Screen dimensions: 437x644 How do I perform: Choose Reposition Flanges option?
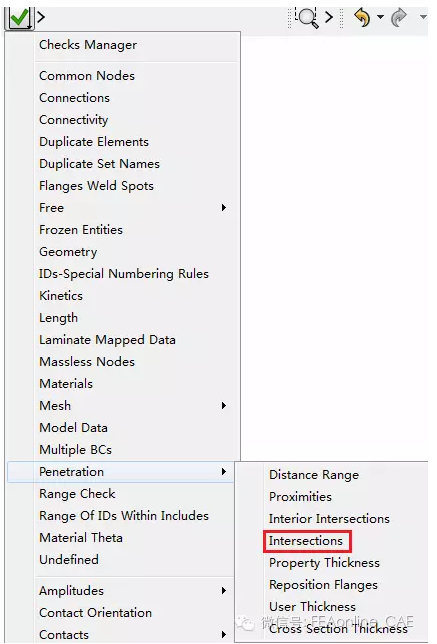[x=324, y=584]
